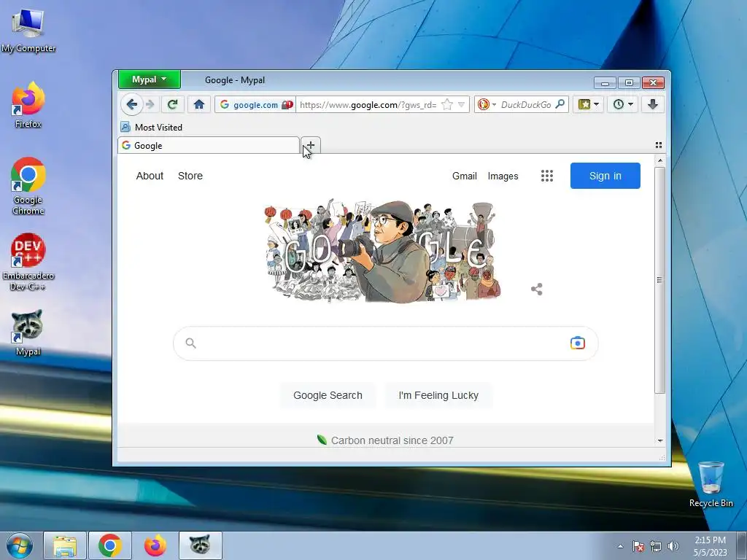Open the Most Visited bookmarks folder
Screen dimensions: 747x560
[x=152, y=127]
